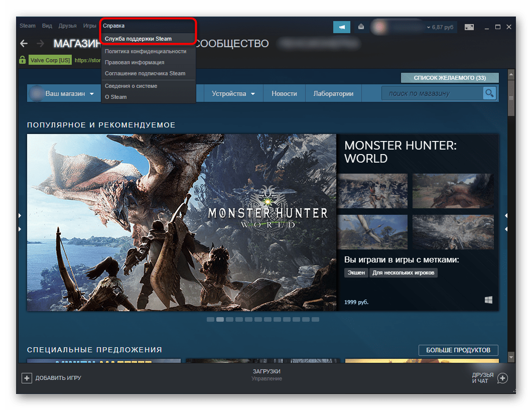Click the green padlock security icon
The height and width of the screenshot is (410, 532).
(22, 60)
